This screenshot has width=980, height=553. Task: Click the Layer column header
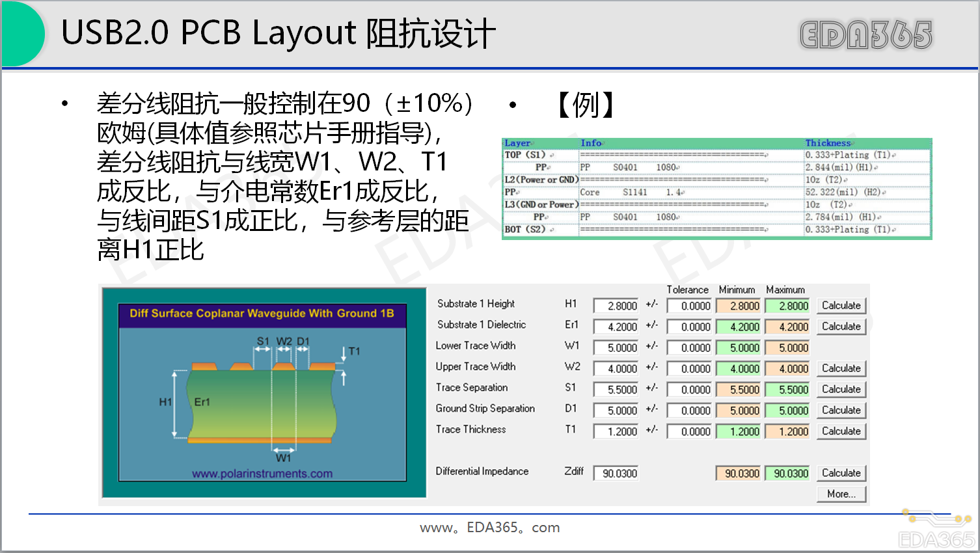(x=518, y=143)
